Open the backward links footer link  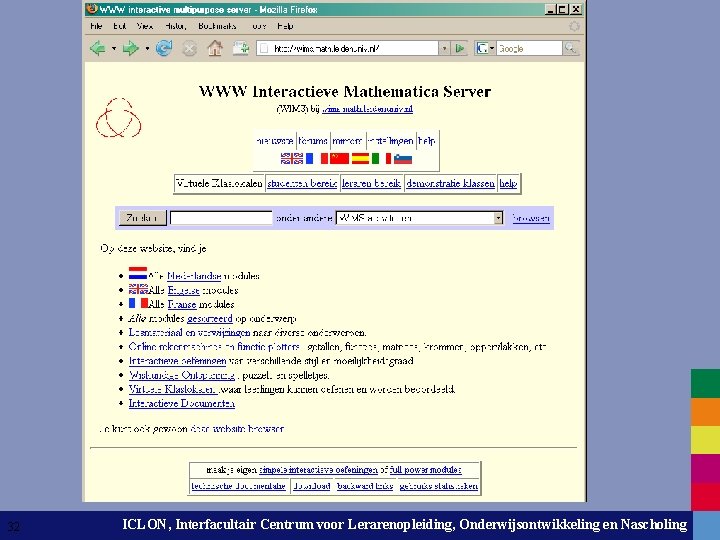coord(365,485)
